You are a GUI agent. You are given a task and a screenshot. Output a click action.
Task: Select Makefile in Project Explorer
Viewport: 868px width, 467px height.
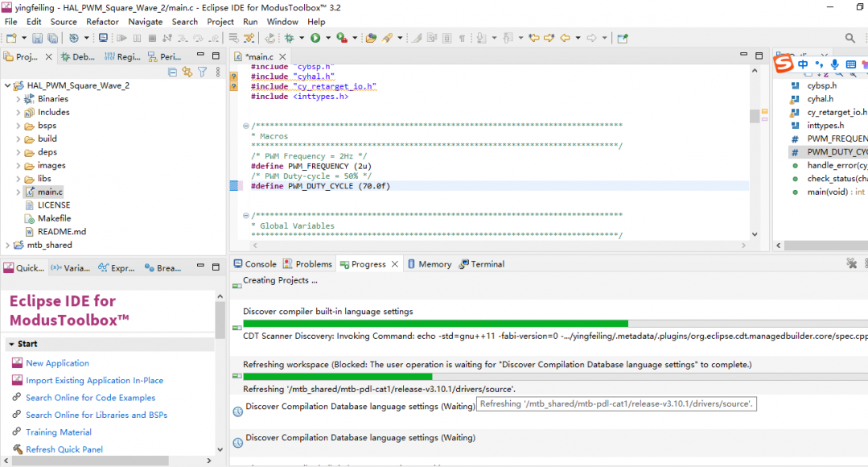click(54, 218)
